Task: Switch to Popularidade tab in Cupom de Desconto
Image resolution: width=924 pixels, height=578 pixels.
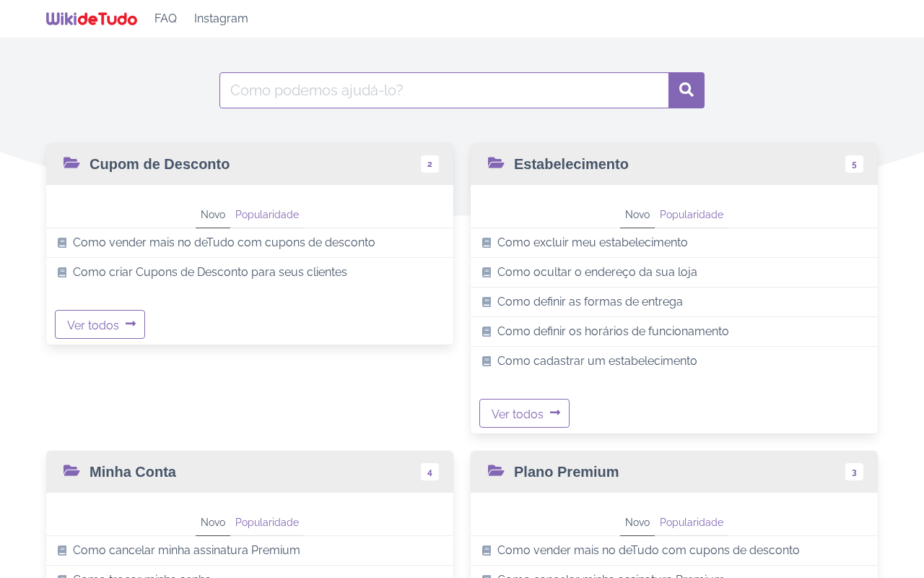Action: click(x=267, y=215)
